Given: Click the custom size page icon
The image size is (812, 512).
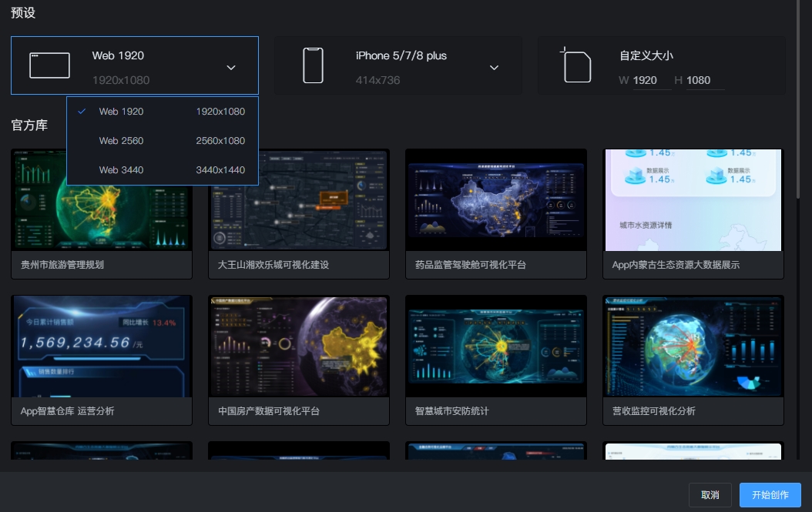Looking at the screenshot, I should pos(575,65).
